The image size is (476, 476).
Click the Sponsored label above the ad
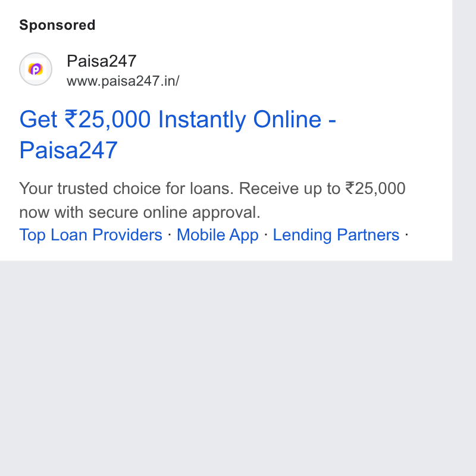click(57, 25)
